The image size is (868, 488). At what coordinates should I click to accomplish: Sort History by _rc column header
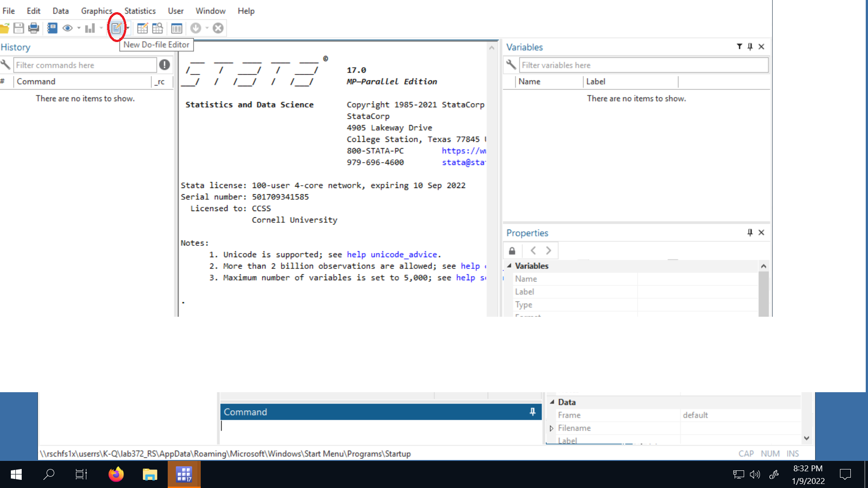pos(162,82)
